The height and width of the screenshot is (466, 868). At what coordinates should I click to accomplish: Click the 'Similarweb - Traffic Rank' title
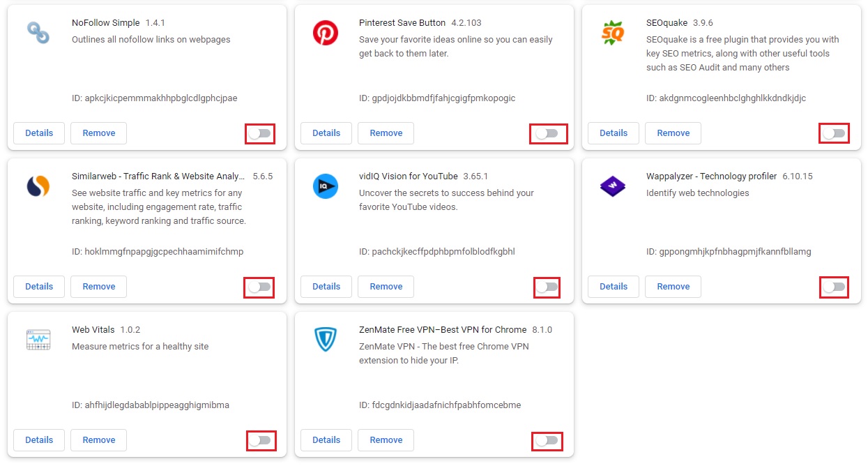tap(159, 176)
